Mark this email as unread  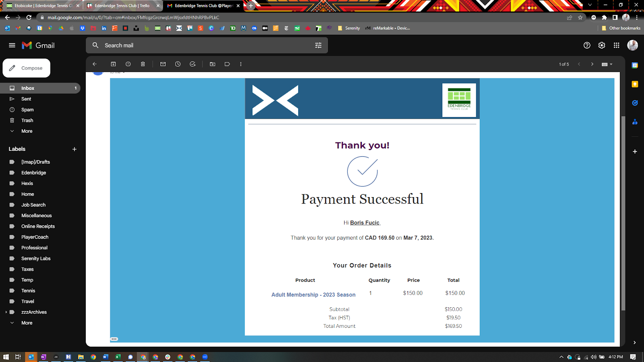point(163,64)
